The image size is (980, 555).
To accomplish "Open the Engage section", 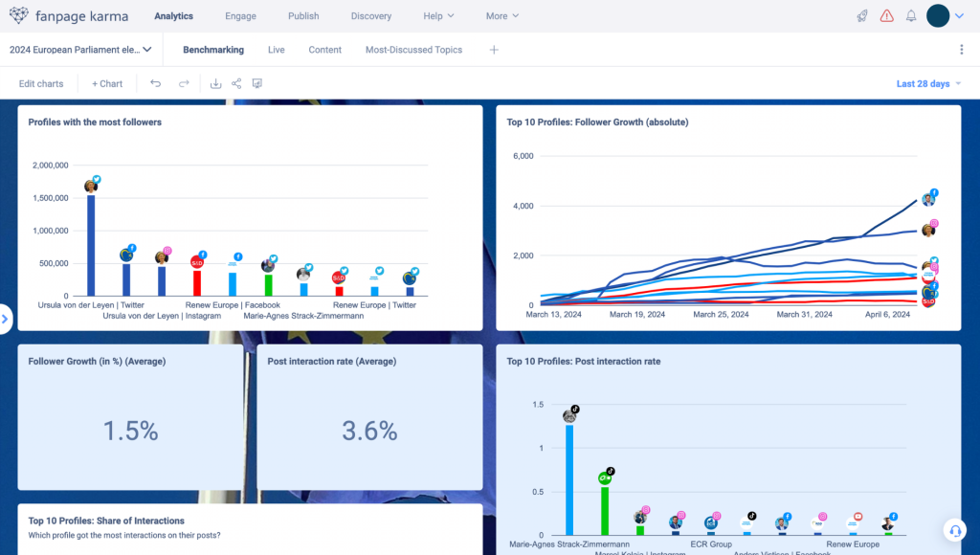I will 240,16.
